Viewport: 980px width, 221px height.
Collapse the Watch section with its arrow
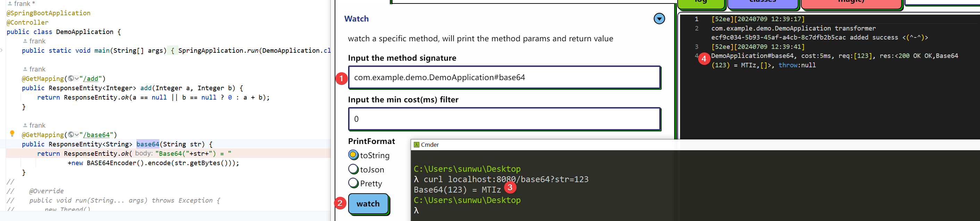(x=659, y=19)
